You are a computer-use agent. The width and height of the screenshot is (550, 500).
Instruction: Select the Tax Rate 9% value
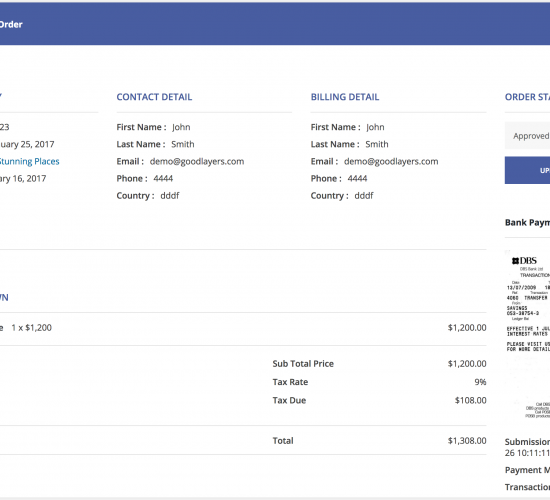[x=480, y=382]
